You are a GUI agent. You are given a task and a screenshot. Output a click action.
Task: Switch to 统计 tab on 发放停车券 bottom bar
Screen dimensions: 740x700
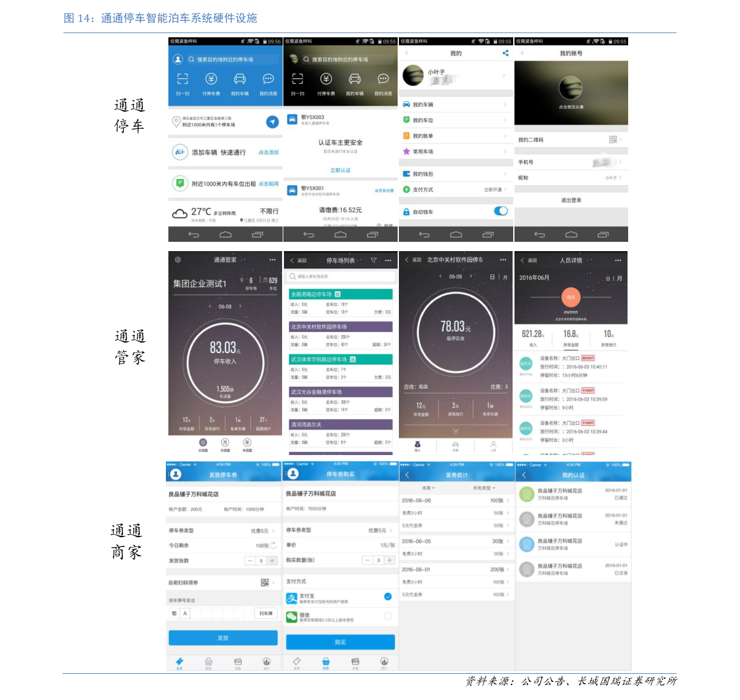(267, 663)
